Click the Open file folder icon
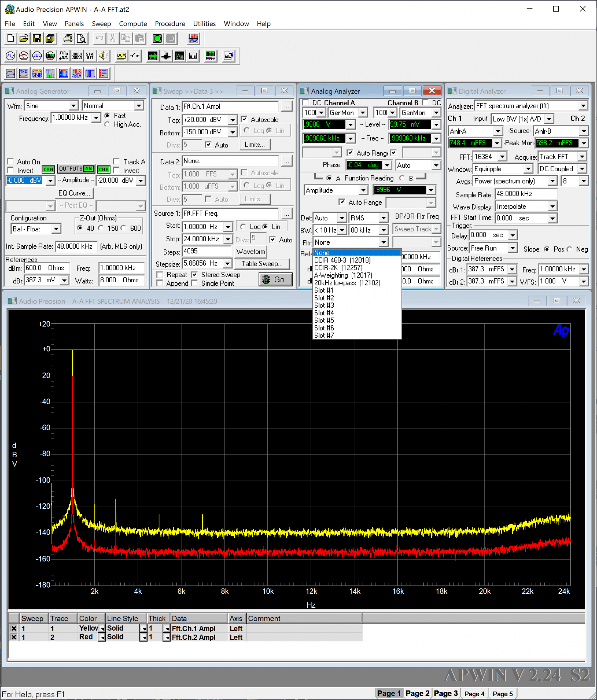 (x=24, y=38)
